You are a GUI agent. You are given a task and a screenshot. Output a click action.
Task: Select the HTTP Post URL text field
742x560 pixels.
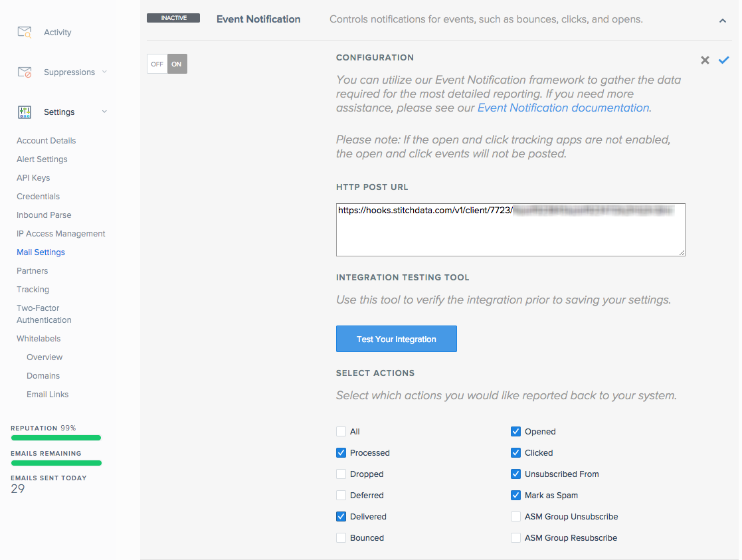click(x=510, y=229)
